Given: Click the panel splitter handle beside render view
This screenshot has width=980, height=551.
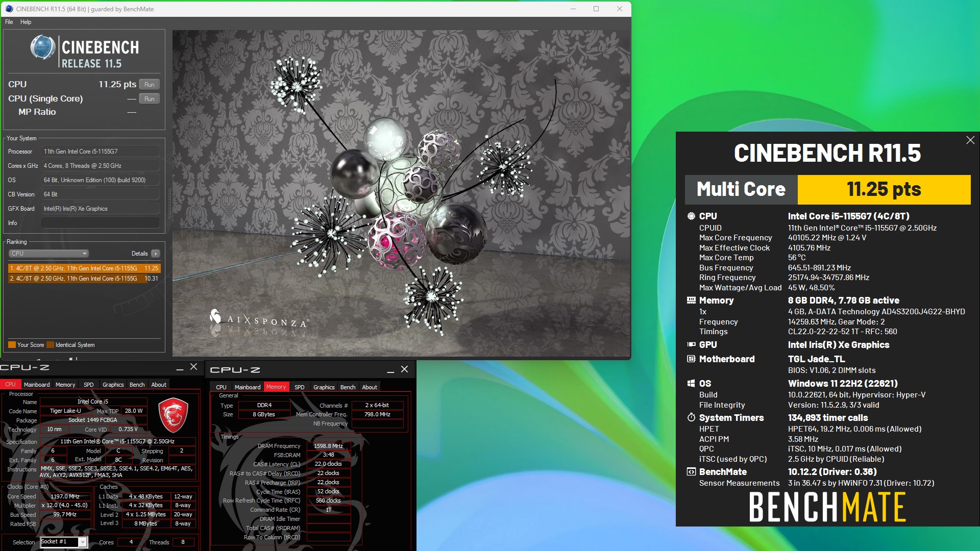Looking at the screenshot, I should pyautogui.click(x=169, y=203).
